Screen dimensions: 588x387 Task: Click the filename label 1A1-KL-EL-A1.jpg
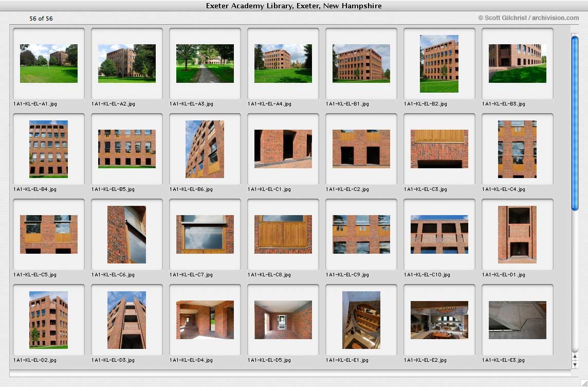coord(35,104)
